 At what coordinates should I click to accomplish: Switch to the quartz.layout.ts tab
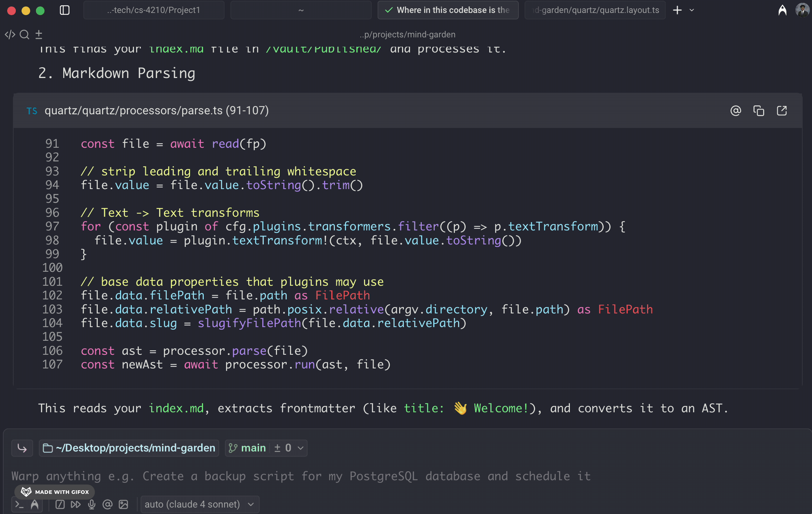tap(595, 10)
